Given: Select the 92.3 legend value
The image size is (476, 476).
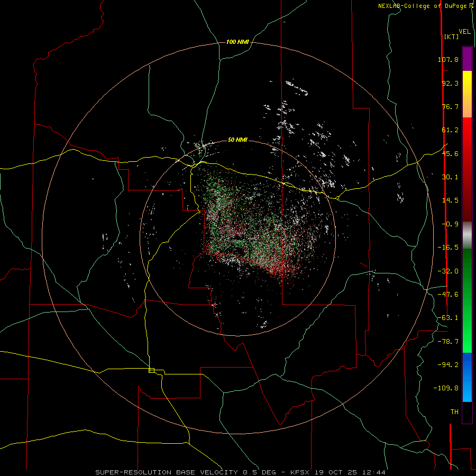Looking at the screenshot, I should point(450,83).
